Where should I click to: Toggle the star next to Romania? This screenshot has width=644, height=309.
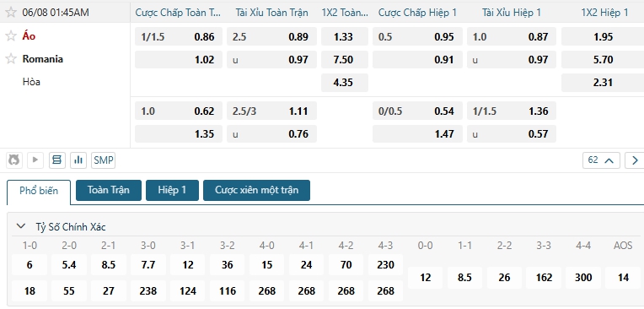click(11, 59)
